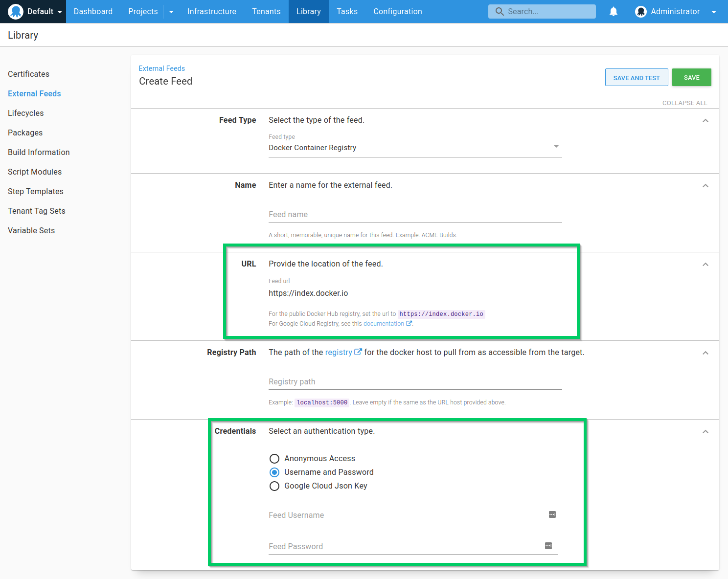Collapse the Credentials section chevron
Screen dimensions: 728x579
705,431
